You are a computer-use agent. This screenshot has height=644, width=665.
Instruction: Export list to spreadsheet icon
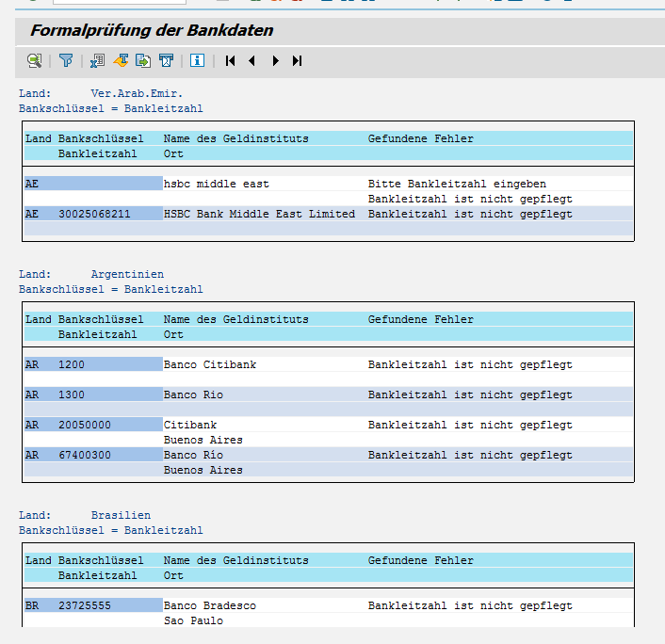[x=96, y=61]
